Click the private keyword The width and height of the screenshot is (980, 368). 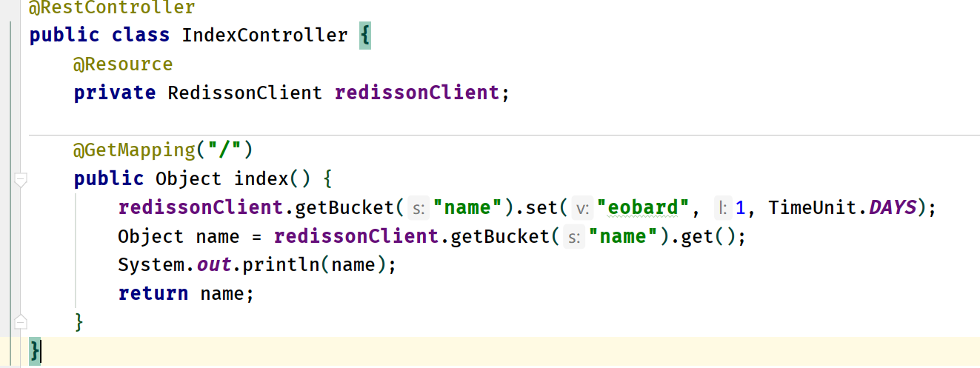pos(115,93)
